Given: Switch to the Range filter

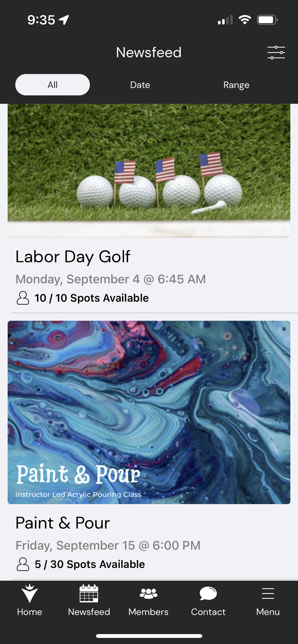Looking at the screenshot, I should (x=236, y=85).
